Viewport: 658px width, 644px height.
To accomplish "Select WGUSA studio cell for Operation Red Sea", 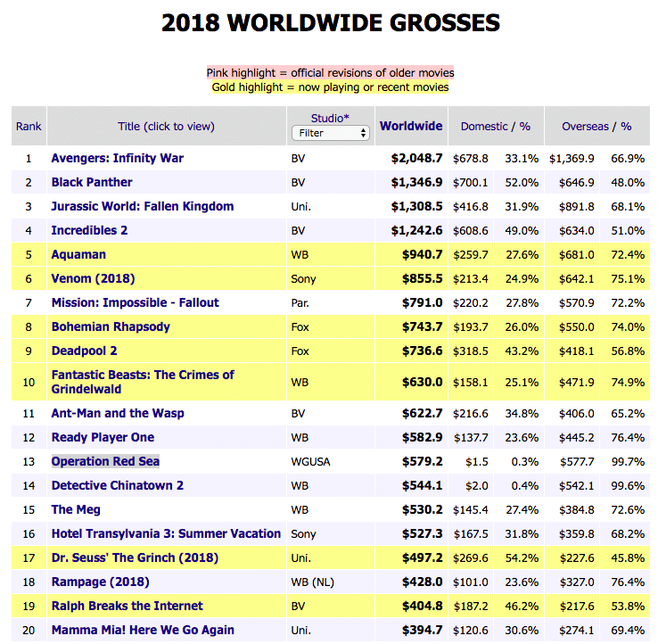I will tap(310, 462).
